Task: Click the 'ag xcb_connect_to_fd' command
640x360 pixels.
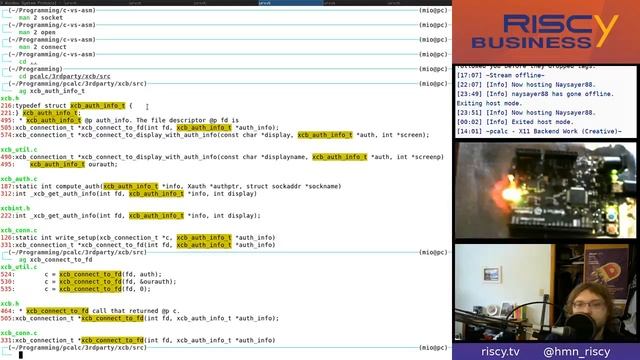Action: [56, 260]
